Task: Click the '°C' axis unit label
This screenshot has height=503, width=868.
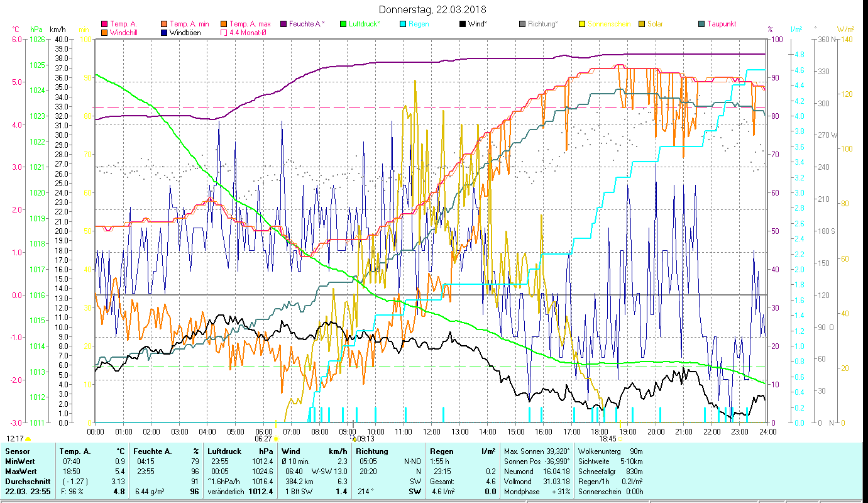Action: (x=16, y=30)
